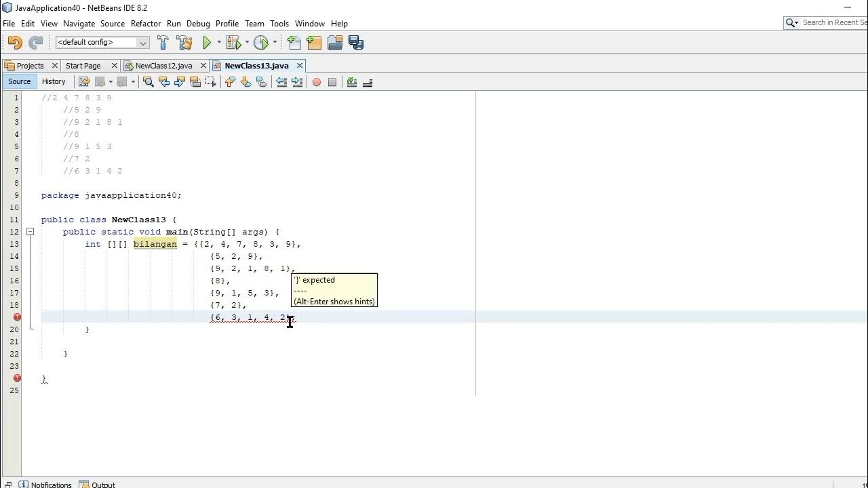Open Profile Project dropdown arrow

point(275,42)
